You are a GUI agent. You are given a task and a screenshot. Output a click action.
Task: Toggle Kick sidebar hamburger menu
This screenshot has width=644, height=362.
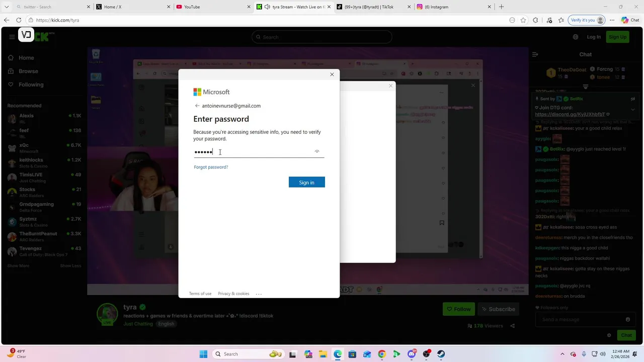pos(12,37)
